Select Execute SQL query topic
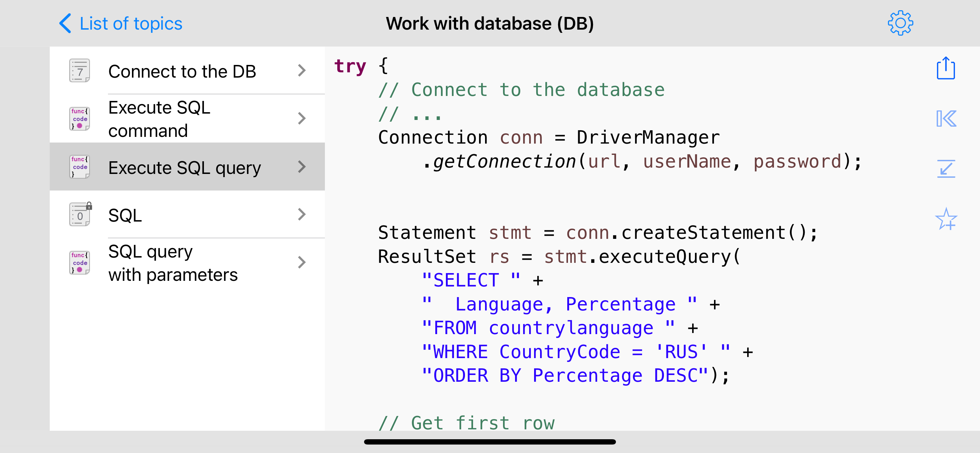The width and height of the screenshot is (980, 453). 184,167
